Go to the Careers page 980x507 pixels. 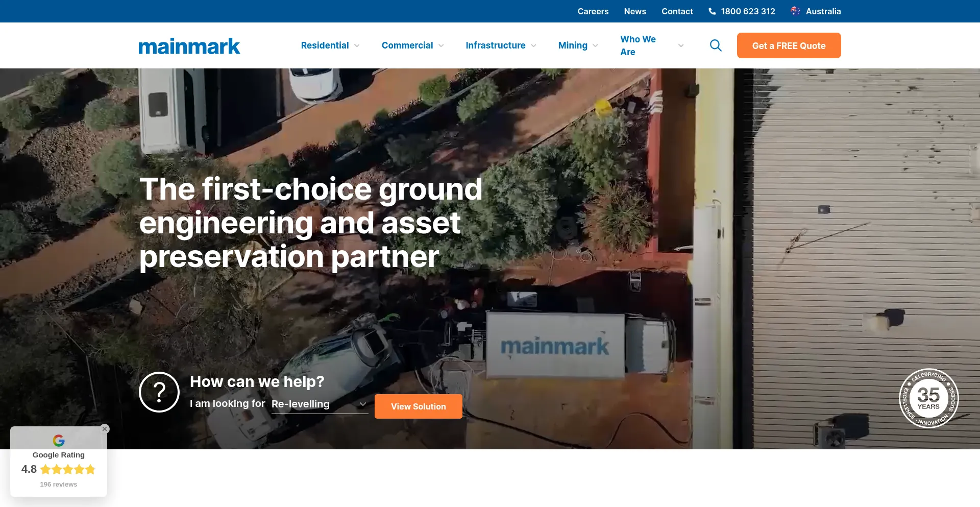[x=593, y=11]
